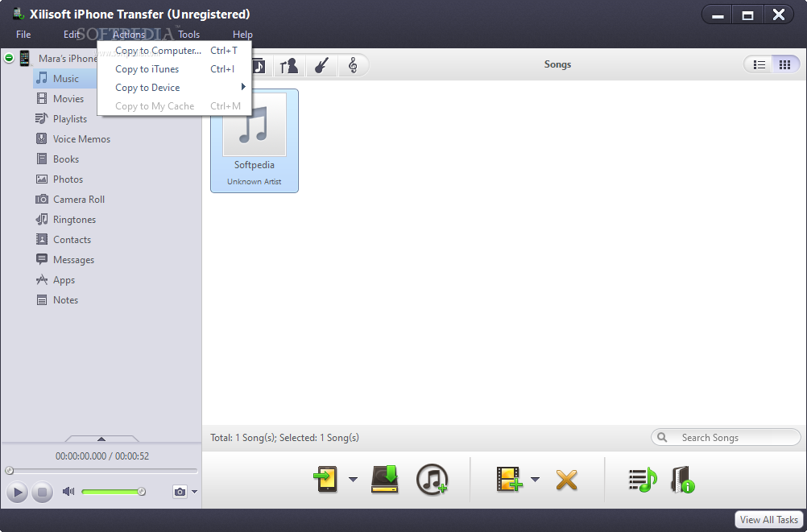Click the iPhone device icon
The height and width of the screenshot is (532, 807).
pyautogui.click(x=24, y=58)
